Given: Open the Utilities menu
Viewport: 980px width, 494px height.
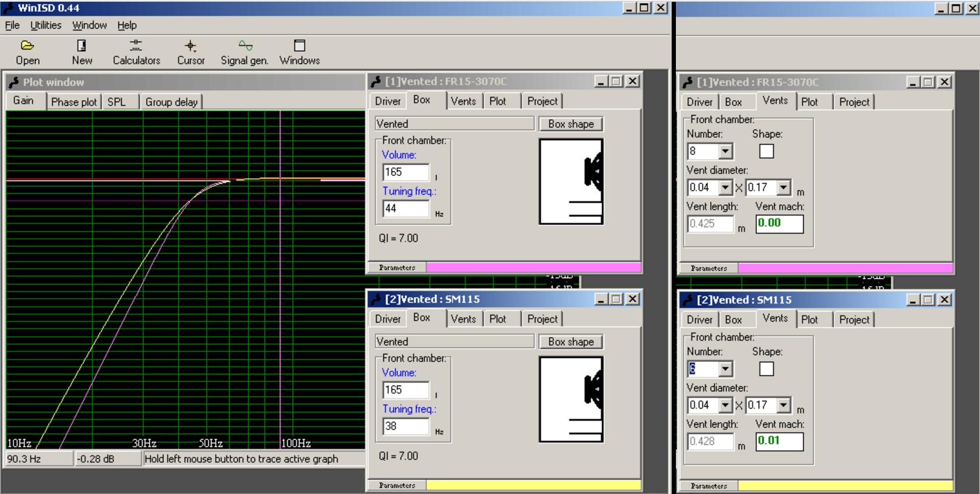Looking at the screenshot, I should 46,25.
